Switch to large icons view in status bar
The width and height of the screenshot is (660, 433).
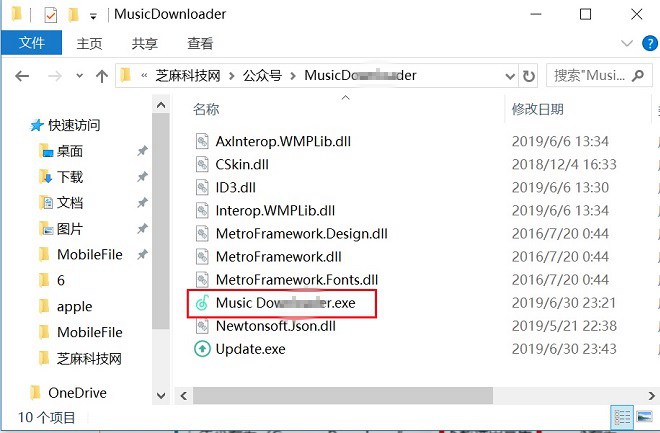coord(644,417)
